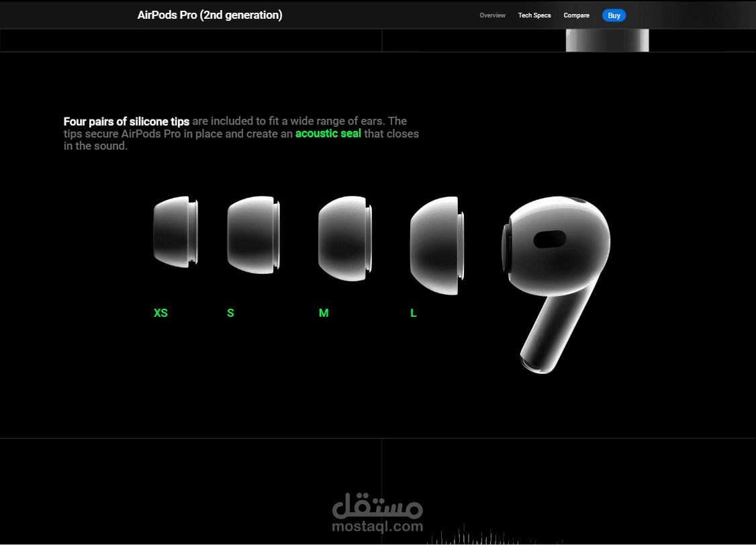
Task: Select the XS silicone tip image
Action: (175, 232)
